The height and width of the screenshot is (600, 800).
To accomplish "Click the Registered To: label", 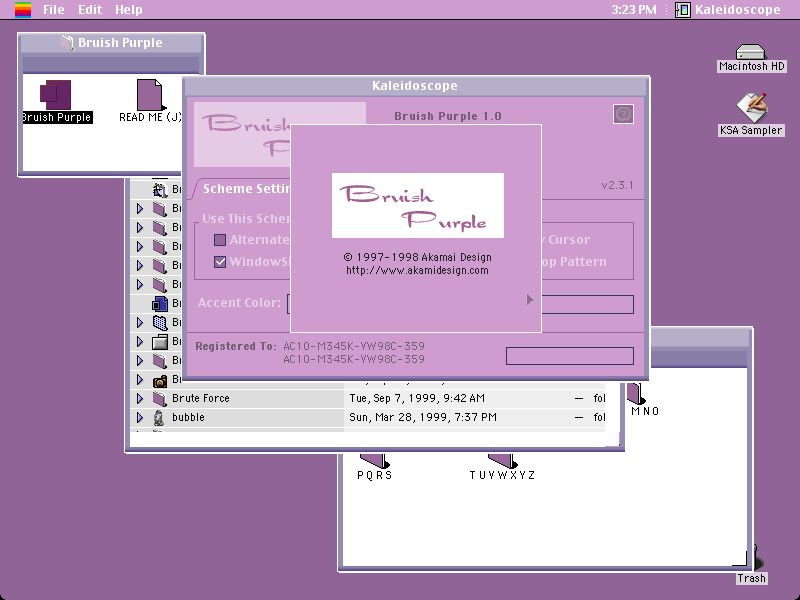I will pos(236,346).
